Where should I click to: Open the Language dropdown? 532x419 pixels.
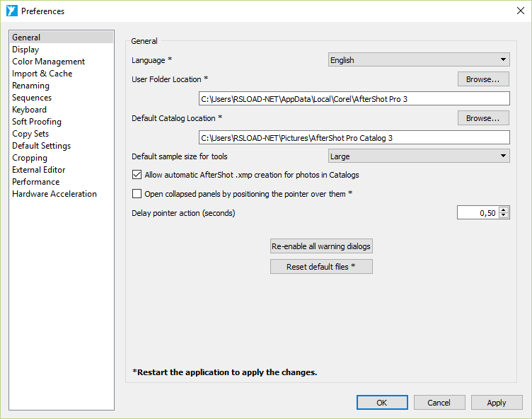point(419,60)
